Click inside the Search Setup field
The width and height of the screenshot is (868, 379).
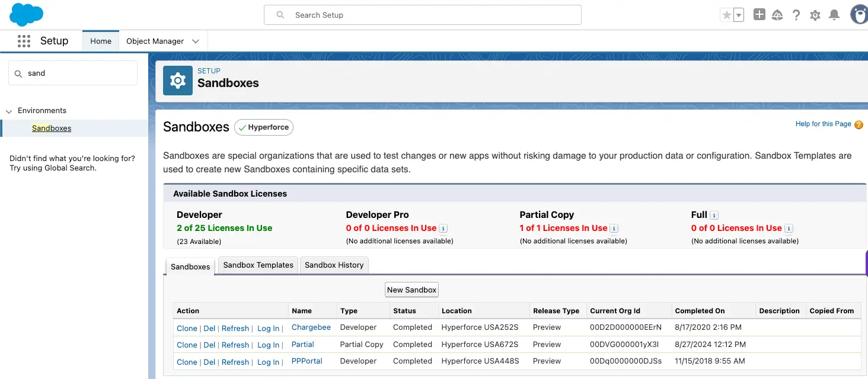(422, 15)
